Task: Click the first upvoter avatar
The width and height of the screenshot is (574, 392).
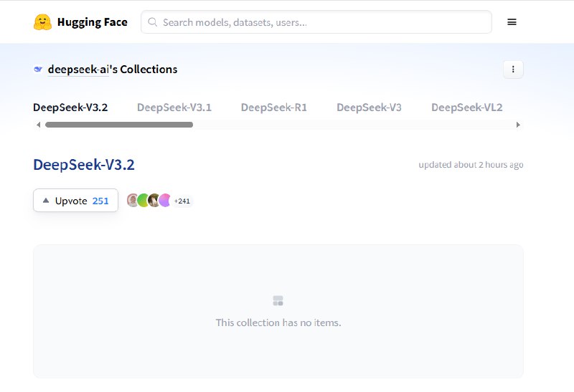Action: point(131,200)
